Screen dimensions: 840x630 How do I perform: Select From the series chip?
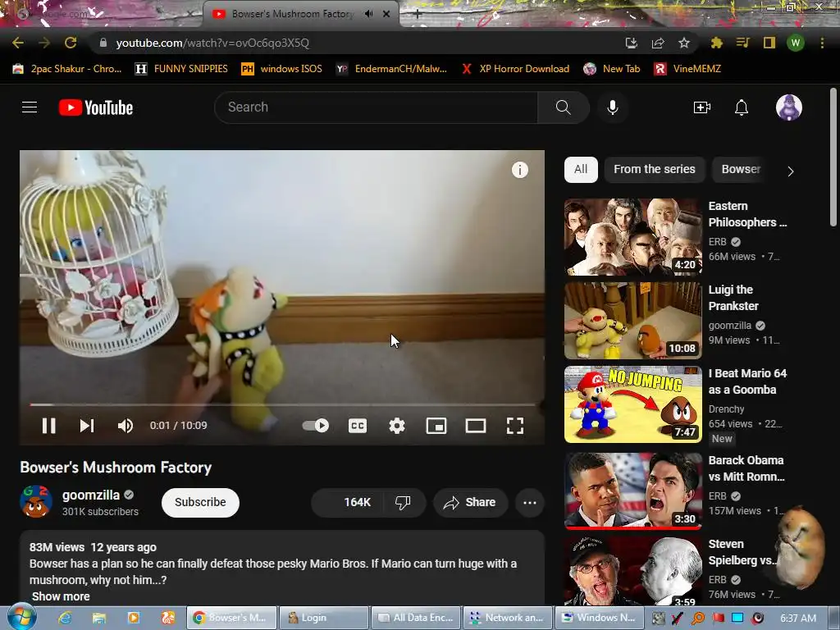(x=654, y=169)
